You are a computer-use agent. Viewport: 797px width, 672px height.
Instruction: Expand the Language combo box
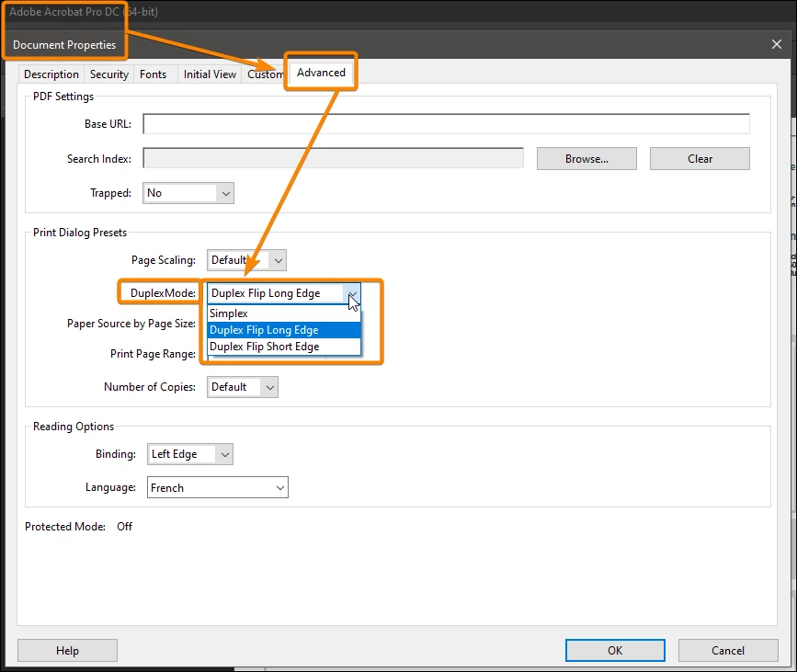click(218, 487)
